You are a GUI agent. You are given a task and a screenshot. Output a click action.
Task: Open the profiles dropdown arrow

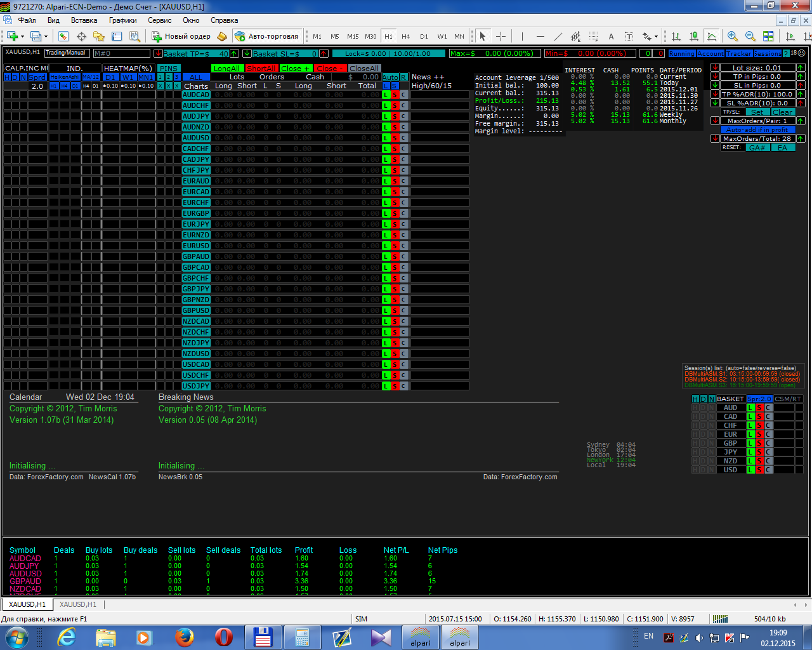(46, 36)
